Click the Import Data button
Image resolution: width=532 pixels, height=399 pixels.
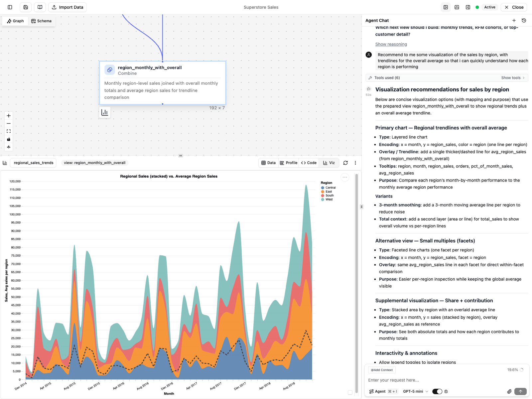point(67,7)
